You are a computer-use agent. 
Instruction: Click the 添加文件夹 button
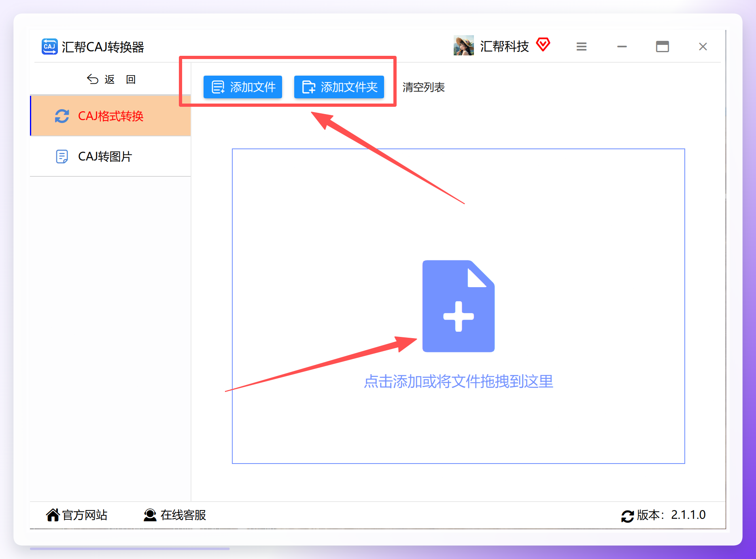click(x=339, y=87)
